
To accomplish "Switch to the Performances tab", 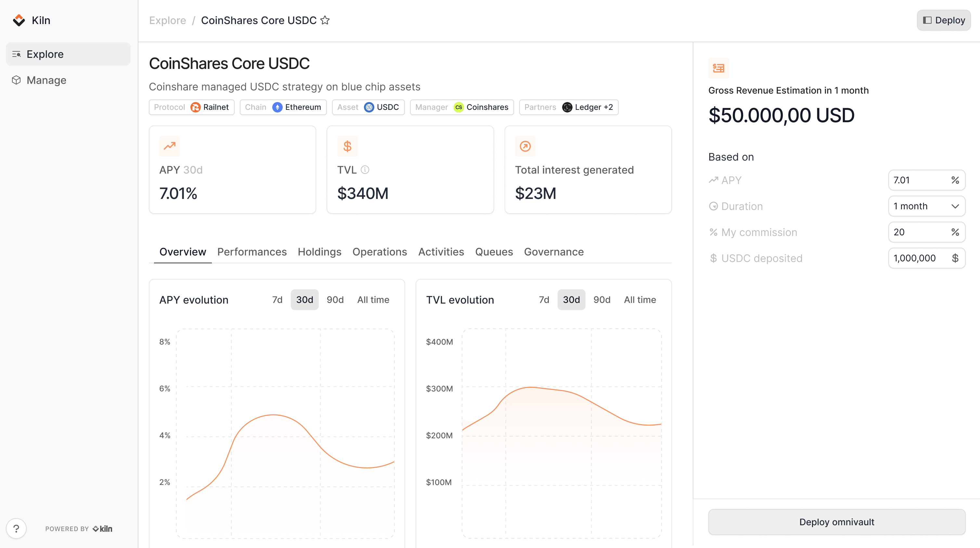I will click(x=252, y=252).
